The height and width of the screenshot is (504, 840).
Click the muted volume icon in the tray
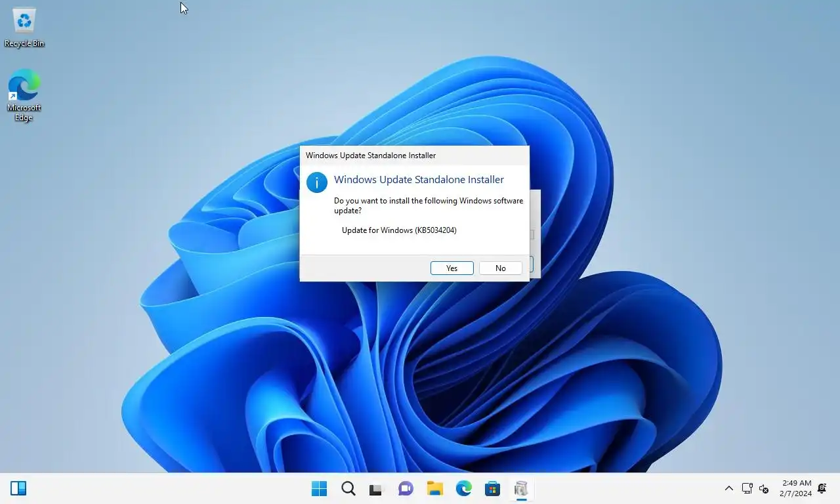(764, 488)
